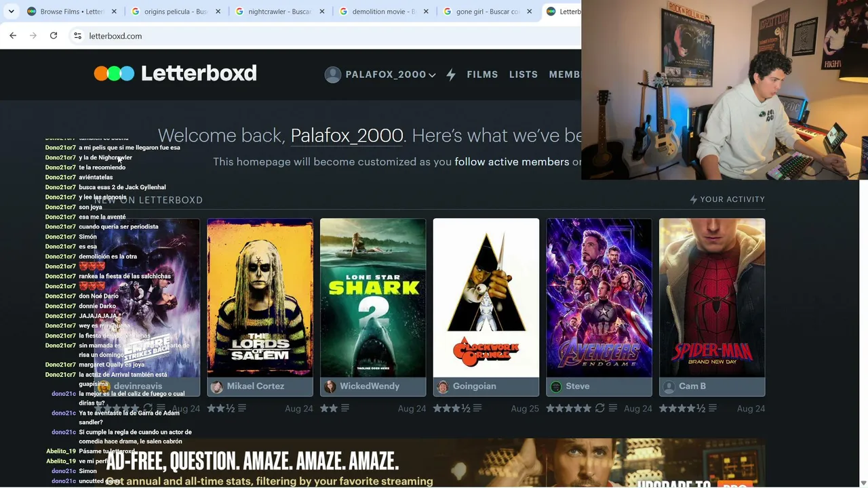Open the Chrome tab search chevron
Image resolution: width=868 pixels, height=488 pixels.
(x=12, y=12)
